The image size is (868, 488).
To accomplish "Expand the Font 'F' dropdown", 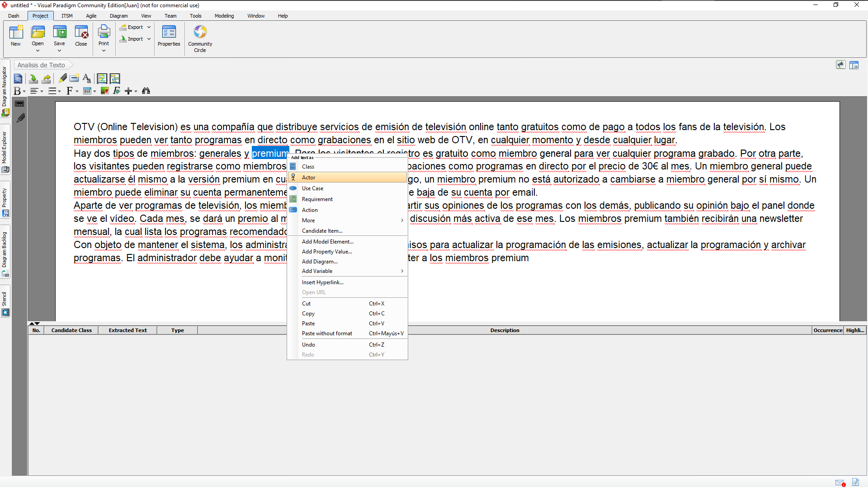I will pos(77,91).
